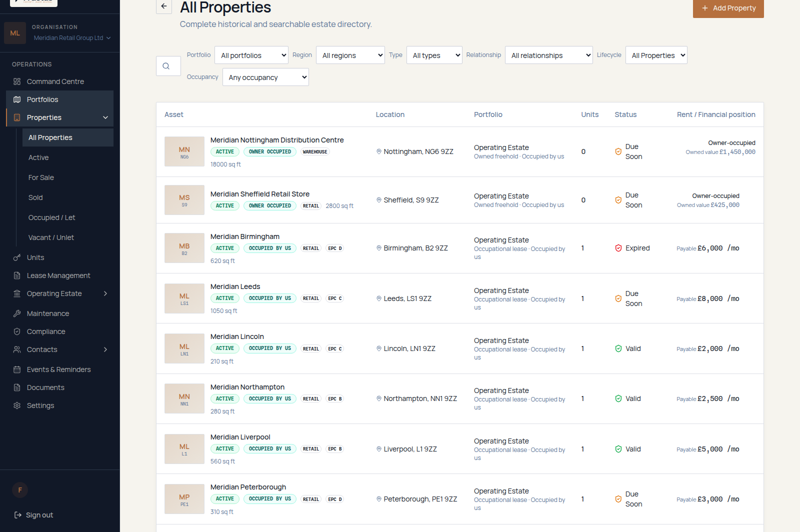
Task: Click the Status column header
Action: tap(625, 114)
